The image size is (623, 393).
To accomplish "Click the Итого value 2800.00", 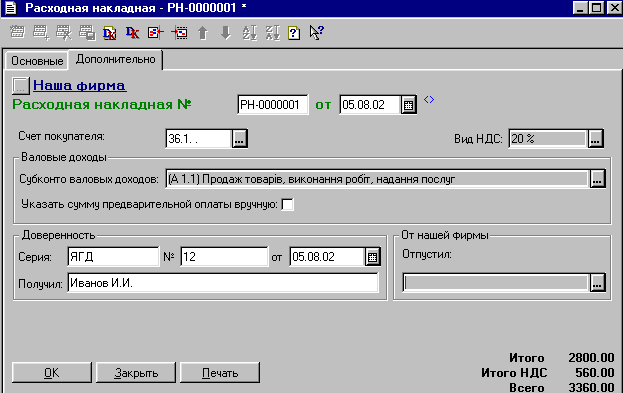I will (591, 358).
